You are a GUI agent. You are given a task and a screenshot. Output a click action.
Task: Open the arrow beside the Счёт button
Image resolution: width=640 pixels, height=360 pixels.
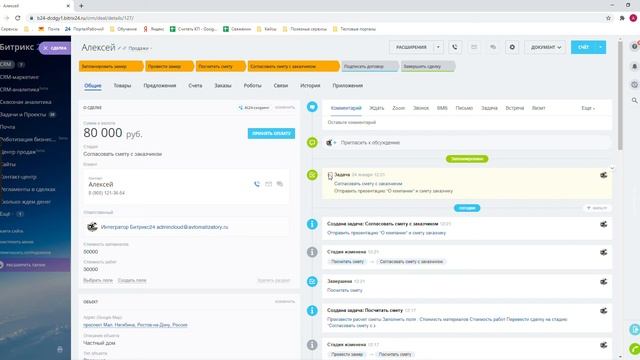[x=601, y=47]
